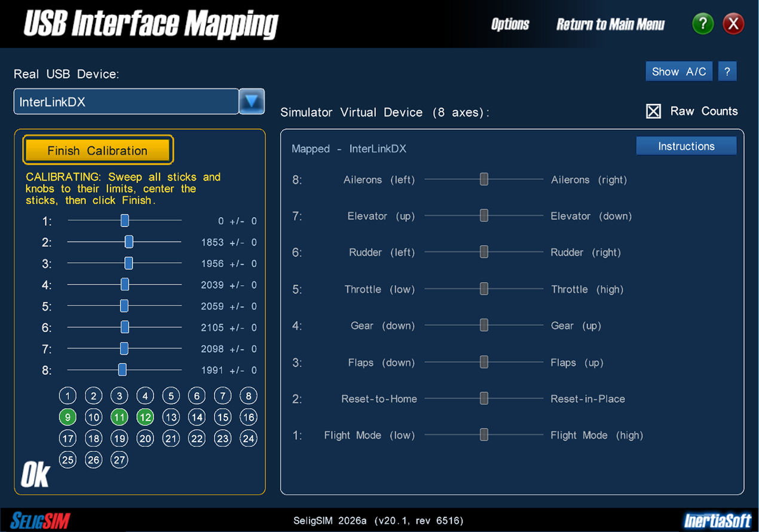Click the slider handle for input axis 1
The image size is (759, 532).
[x=125, y=221]
